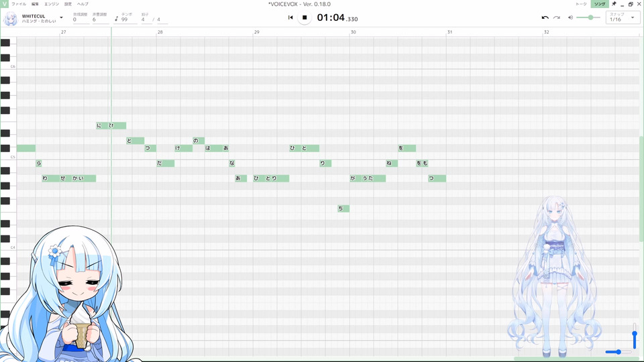Screen dimensions: 644x362
Task: Switch to the トーク tab
Action: point(581,4)
